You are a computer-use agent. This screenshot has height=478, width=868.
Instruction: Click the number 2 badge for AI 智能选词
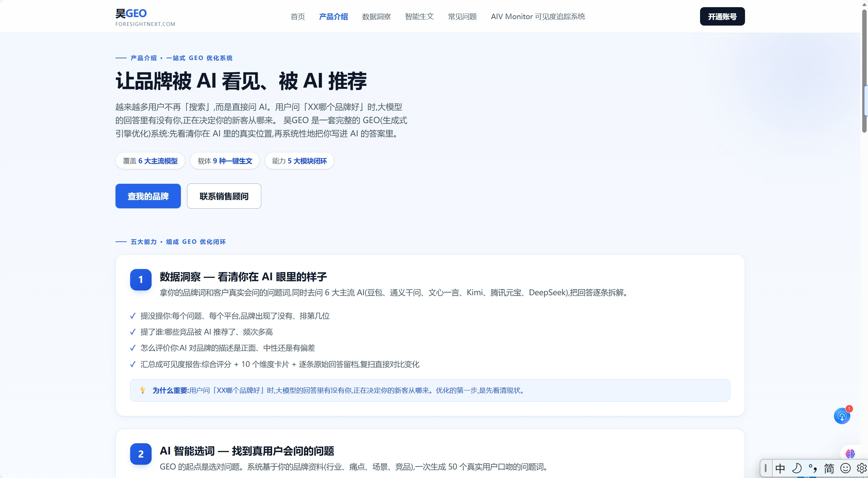[141, 454]
